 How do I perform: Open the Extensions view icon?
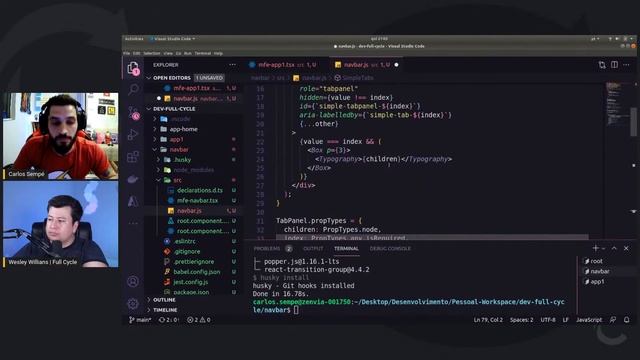(133, 157)
